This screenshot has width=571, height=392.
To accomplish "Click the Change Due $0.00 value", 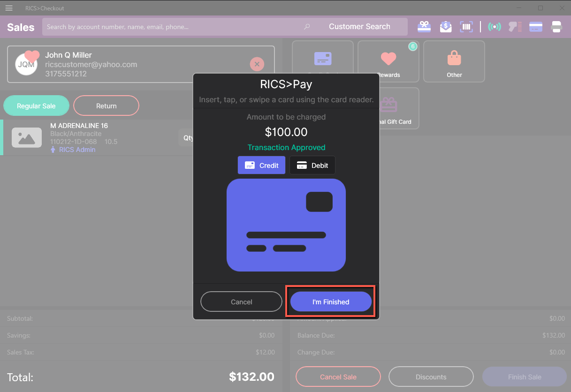I will coord(557,352).
